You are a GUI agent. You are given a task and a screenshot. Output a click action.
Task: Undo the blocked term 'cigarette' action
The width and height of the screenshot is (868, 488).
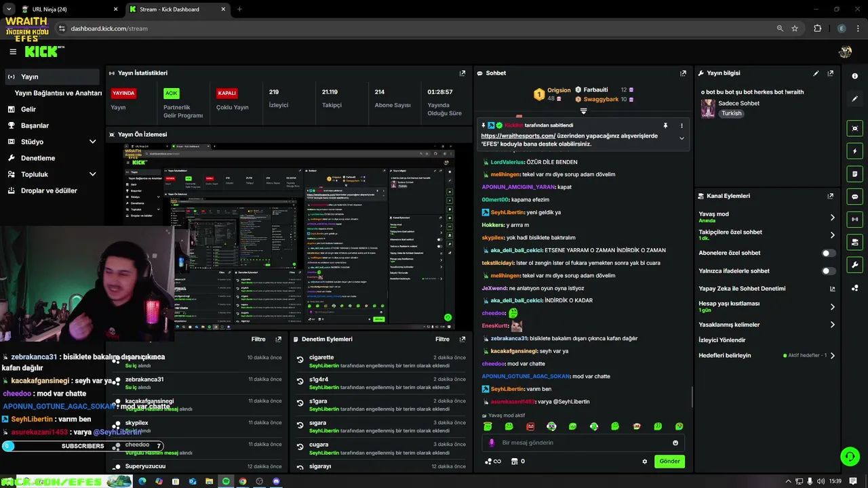(300, 361)
